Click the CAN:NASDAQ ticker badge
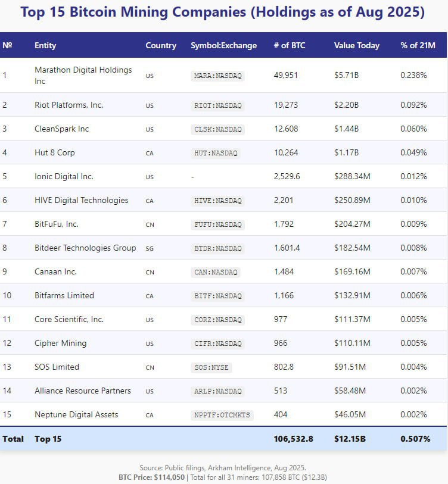Screen dimensions: 448x484 click(216, 272)
